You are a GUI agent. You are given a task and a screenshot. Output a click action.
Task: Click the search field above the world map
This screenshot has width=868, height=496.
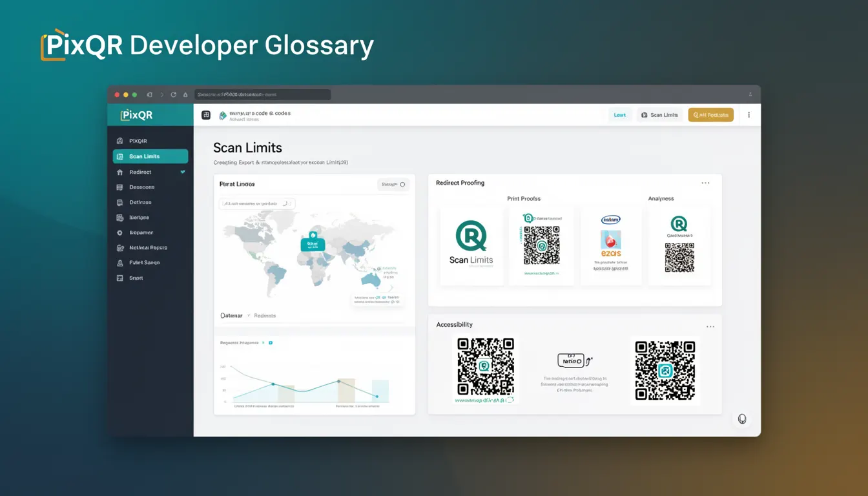pyautogui.click(x=257, y=203)
